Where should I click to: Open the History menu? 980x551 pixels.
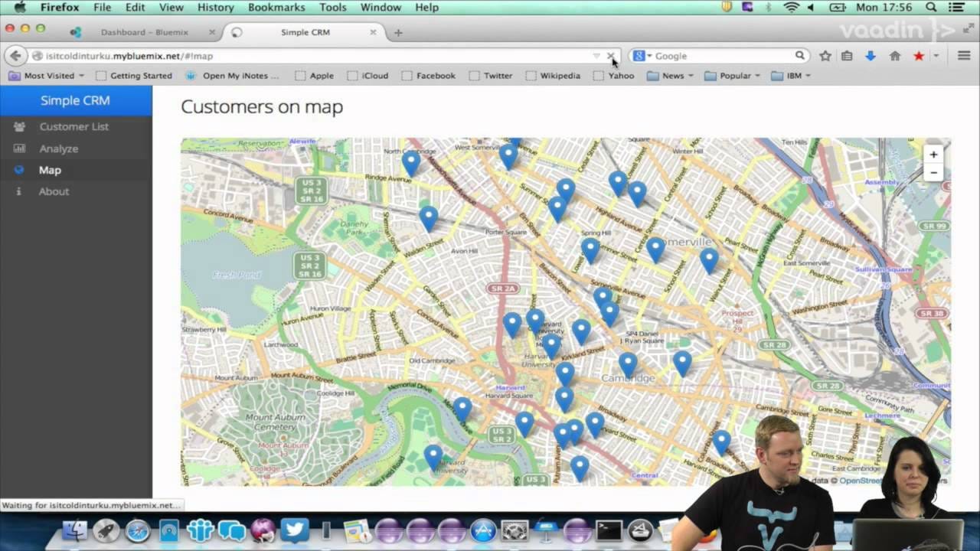coord(215,8)
